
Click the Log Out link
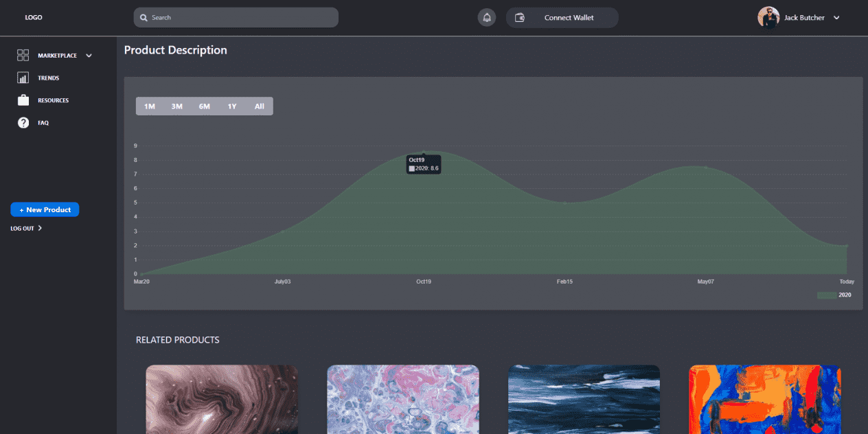pos(23,228)
